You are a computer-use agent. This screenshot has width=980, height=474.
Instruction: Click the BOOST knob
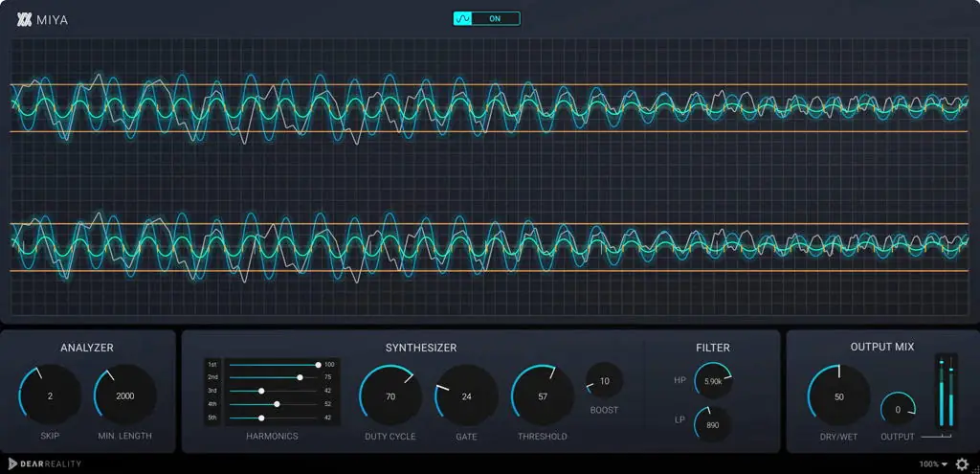click(x=604, y=381)
